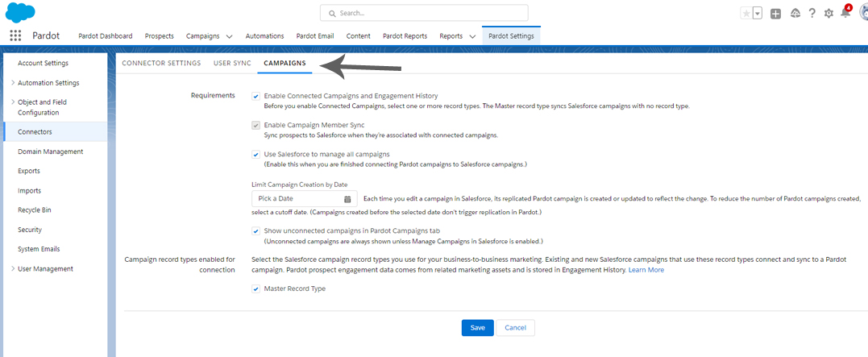Image resolution: width=868 pixels, height=357 pixels.
Task: Open Exports in sidebar
Action: pos(29,171)
